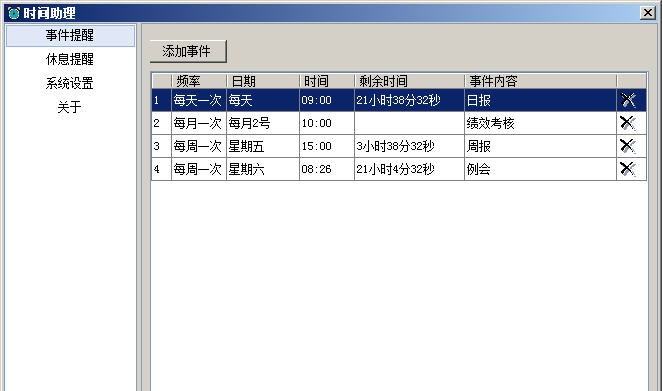This screenshot has width=662, height=391.
Task: Remove the 例会 event using its X icon
Action: coord(628,169)
